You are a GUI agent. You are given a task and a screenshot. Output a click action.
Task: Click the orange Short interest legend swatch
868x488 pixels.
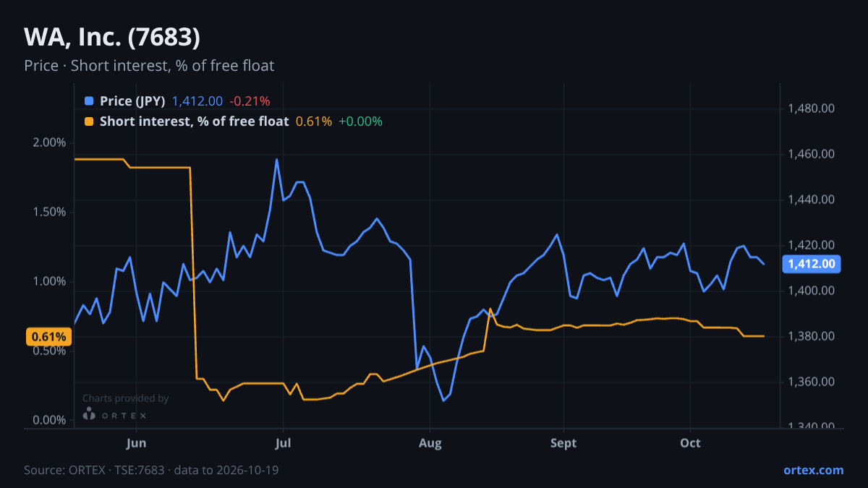[89, 121]
